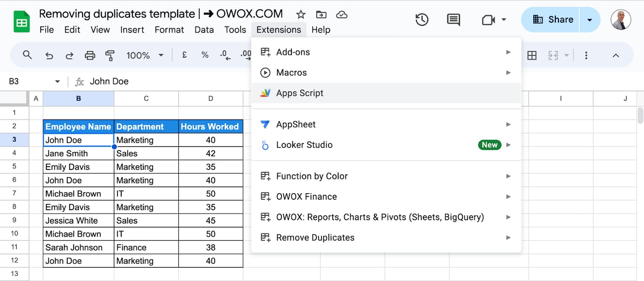
Task: Click the Share button
Action: 551,19
